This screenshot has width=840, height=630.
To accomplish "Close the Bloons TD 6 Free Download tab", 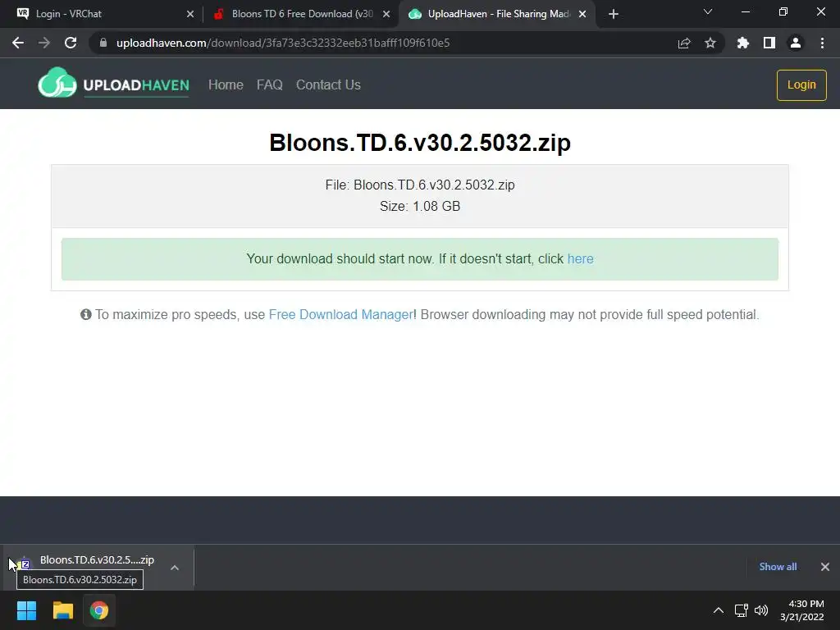I will [386, 14].
